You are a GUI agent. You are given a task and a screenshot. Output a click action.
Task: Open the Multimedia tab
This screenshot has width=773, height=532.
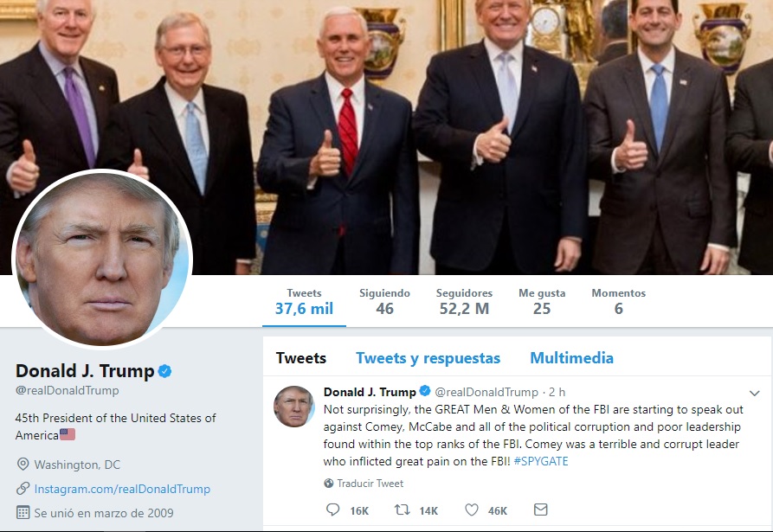point(572,358)
